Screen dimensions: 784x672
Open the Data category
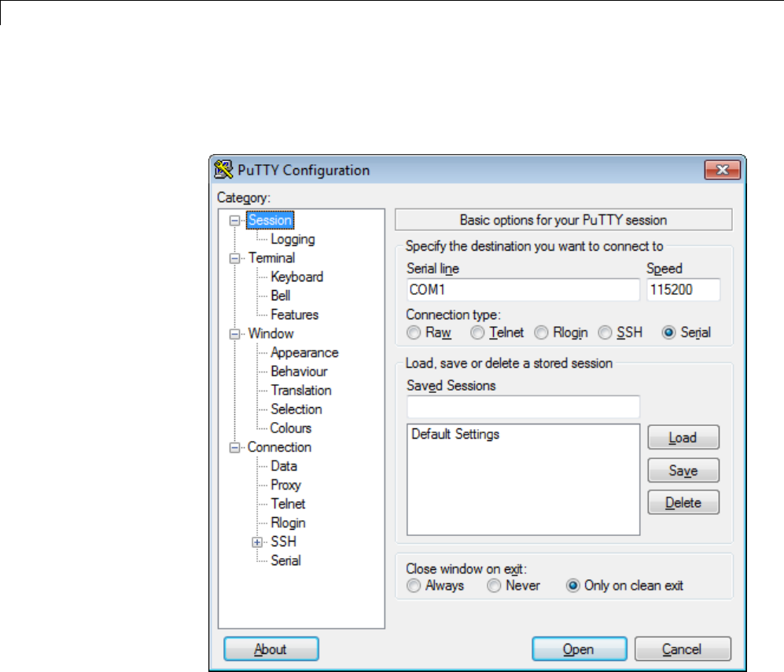click(284, 466)
